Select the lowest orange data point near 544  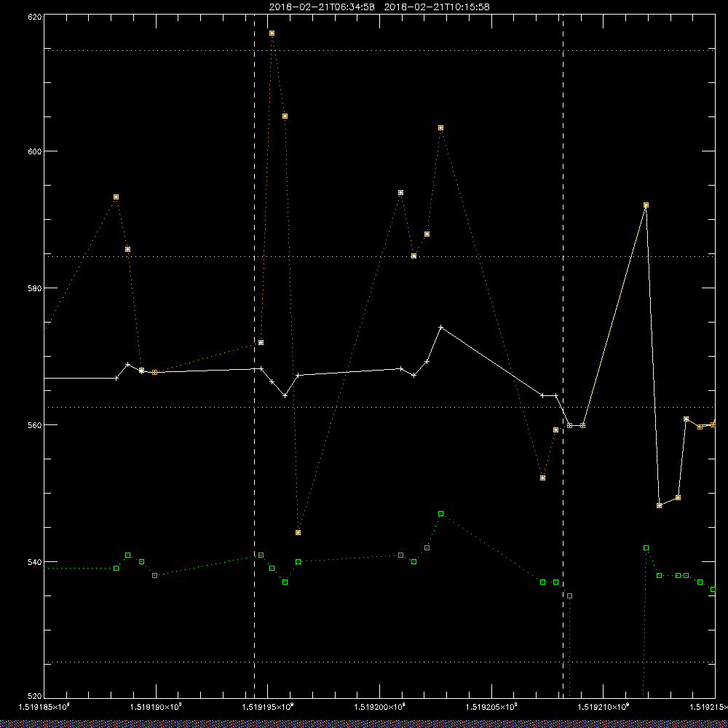pos(298,533)
